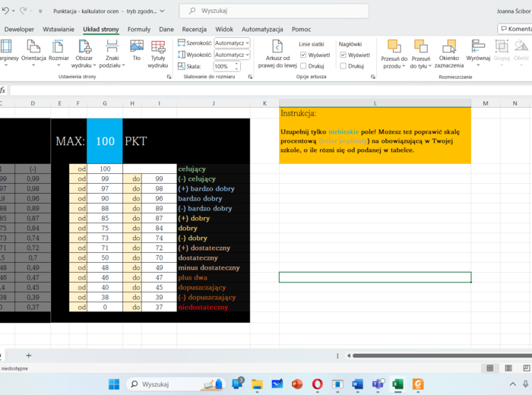The height and width of the screenshot is (395, 532).
Task: Click the Rozmiar paper size icon
Action: (59, 51)
